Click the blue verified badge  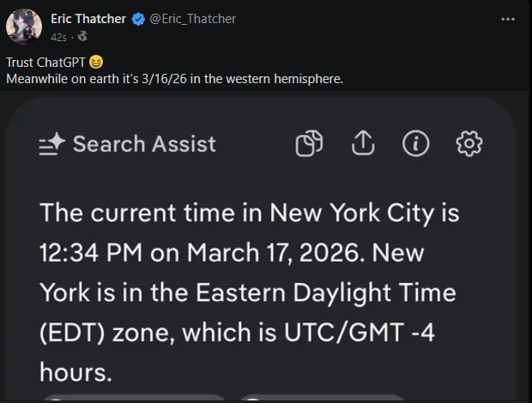pyautogui.click(x=138, y=19)
